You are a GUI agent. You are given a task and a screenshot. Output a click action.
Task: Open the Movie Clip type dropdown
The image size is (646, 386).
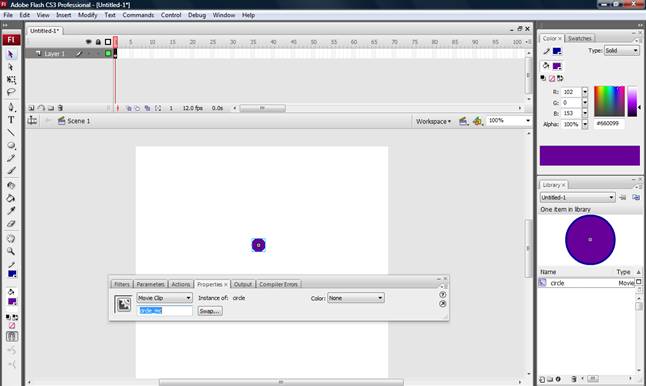164,298
